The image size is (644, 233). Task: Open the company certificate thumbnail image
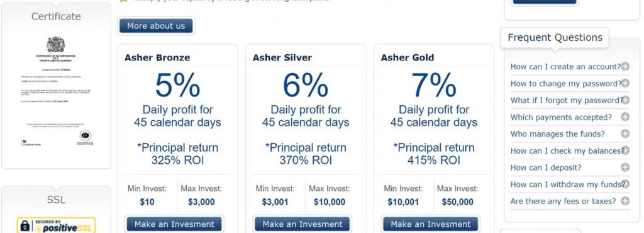tap(57, 91)
